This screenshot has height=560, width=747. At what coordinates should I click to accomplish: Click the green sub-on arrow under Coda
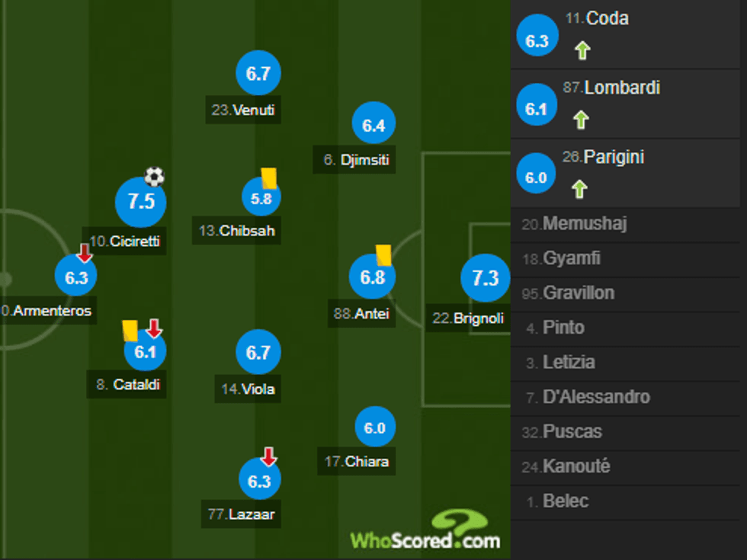point(581,49)
